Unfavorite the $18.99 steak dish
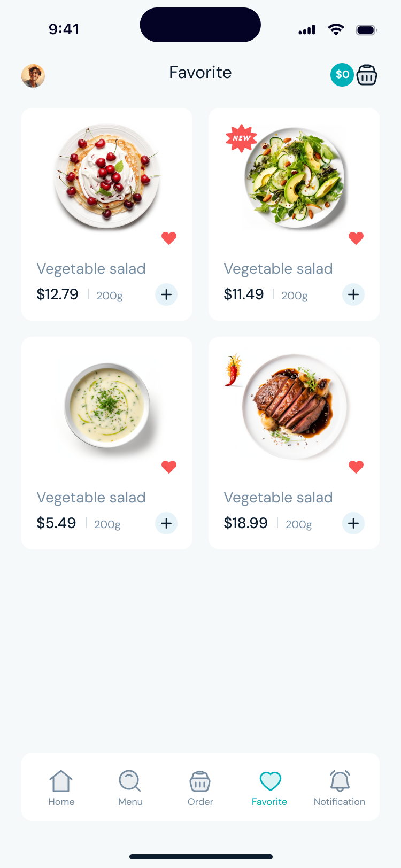 point(356,467)
